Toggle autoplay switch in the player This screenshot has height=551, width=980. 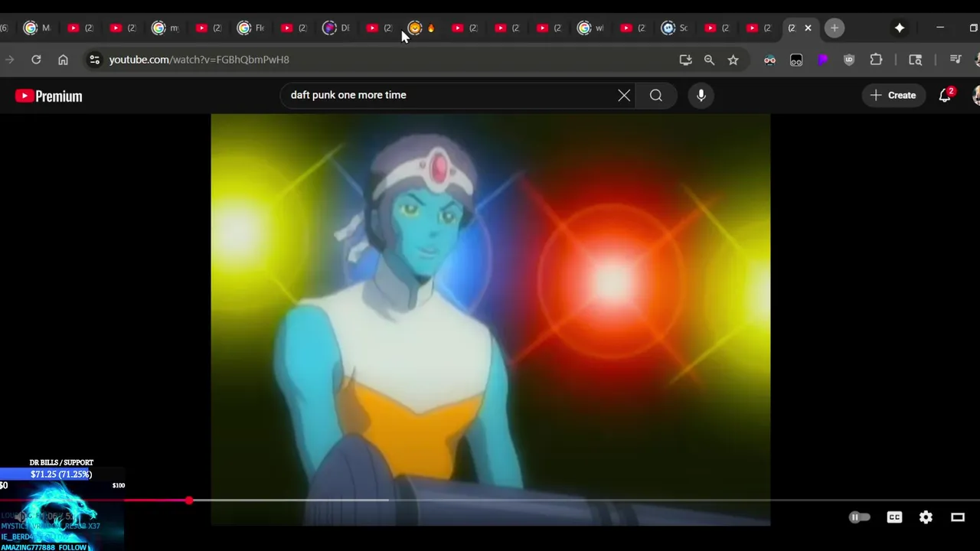[x=859, y=517]
